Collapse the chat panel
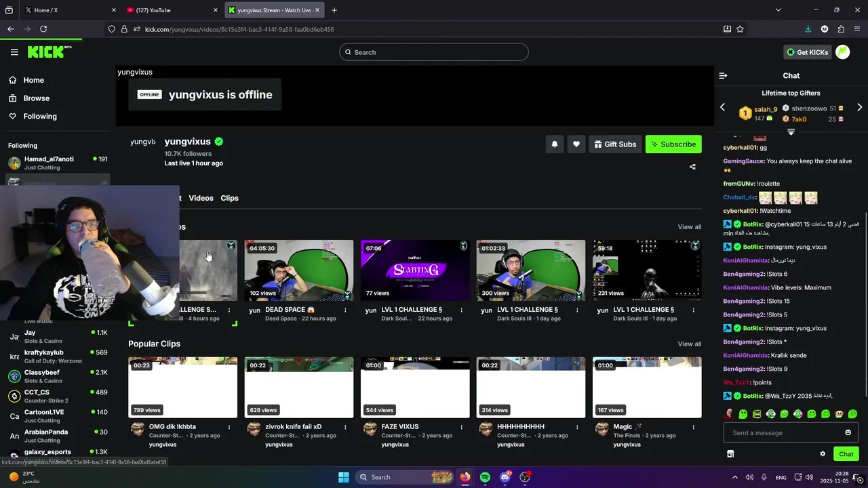 click(x=723, y=76)
